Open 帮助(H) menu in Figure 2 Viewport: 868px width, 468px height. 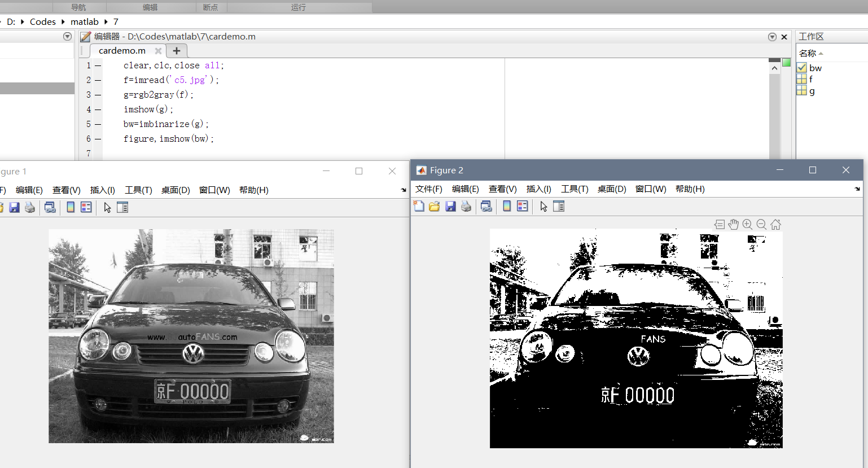pos(690,189)
